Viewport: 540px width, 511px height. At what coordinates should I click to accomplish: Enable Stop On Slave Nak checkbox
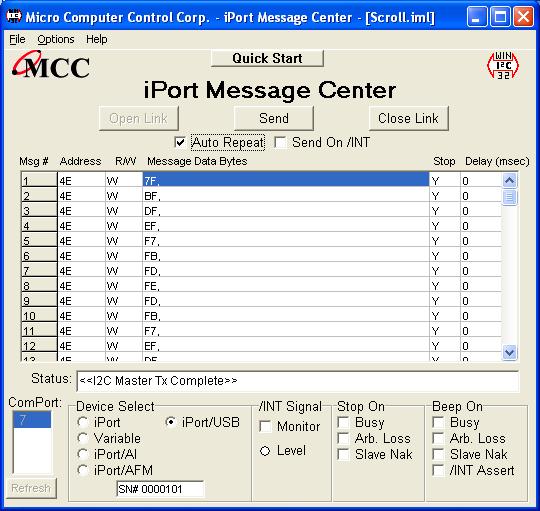(343, 455)
